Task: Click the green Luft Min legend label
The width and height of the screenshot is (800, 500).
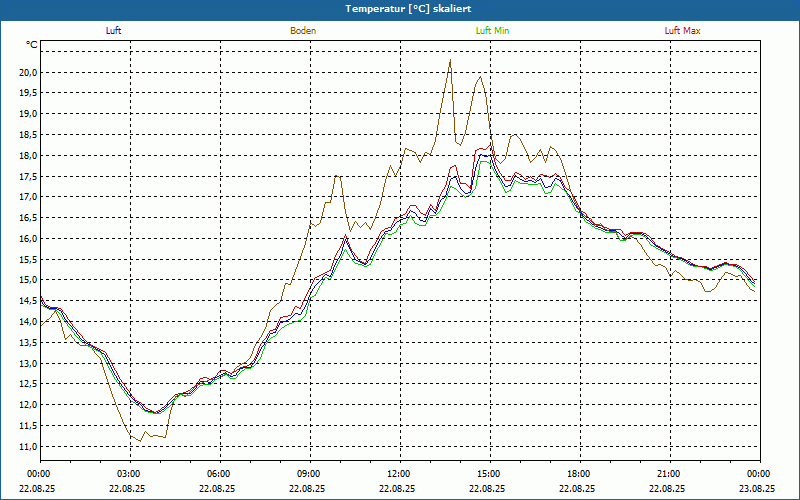Action: tap(493, 31)
